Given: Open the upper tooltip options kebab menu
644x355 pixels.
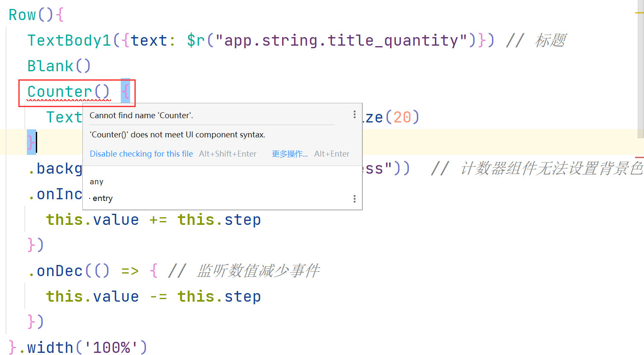Looking at the screenshot, I should coord(354,114).
